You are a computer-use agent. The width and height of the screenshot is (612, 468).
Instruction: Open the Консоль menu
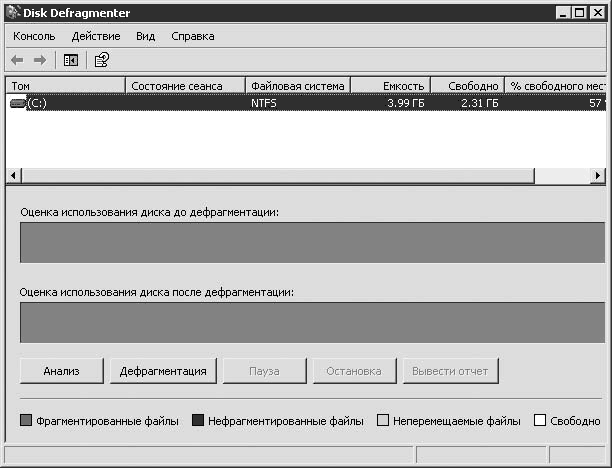(34, 36)
